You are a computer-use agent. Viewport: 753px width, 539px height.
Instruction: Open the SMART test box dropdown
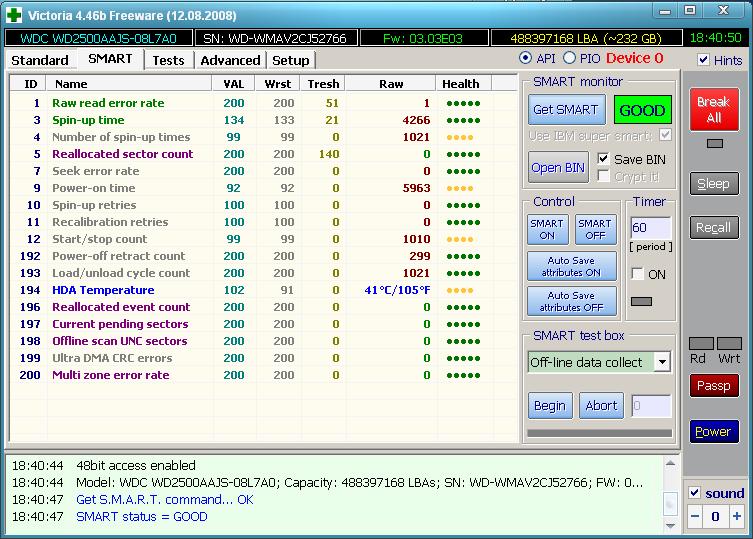[662, 362]
